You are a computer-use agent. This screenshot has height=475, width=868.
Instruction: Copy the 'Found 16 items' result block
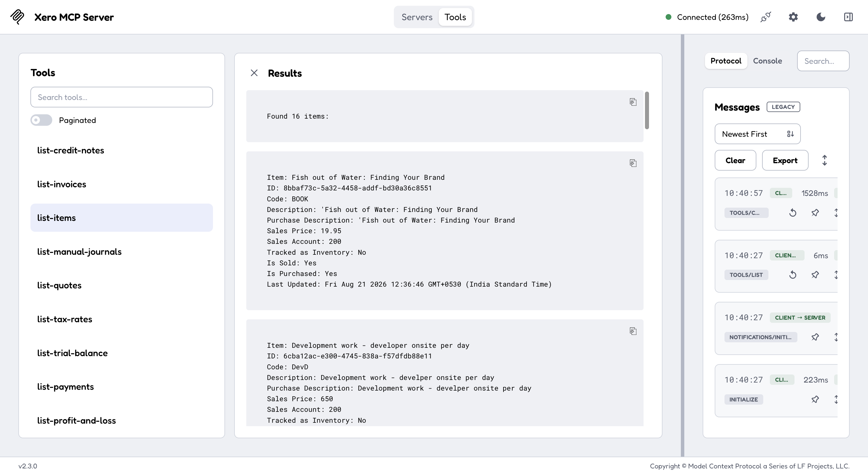[x=633, y=102]
